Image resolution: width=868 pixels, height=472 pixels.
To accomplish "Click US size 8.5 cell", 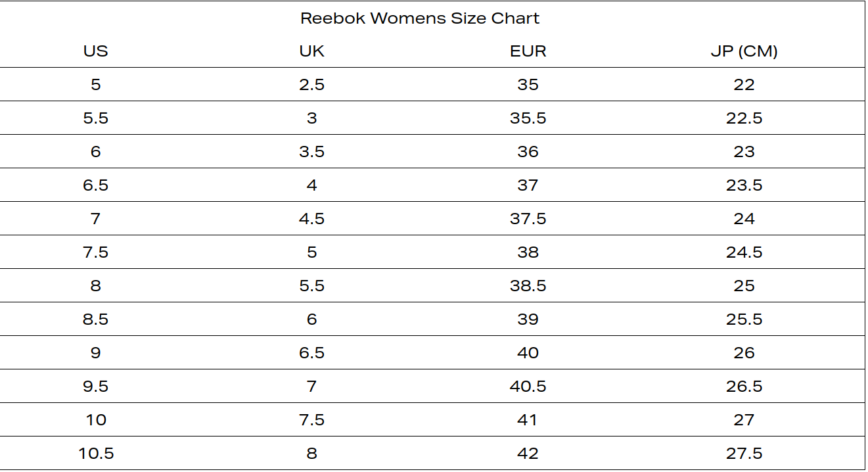I will coord(96,319).
